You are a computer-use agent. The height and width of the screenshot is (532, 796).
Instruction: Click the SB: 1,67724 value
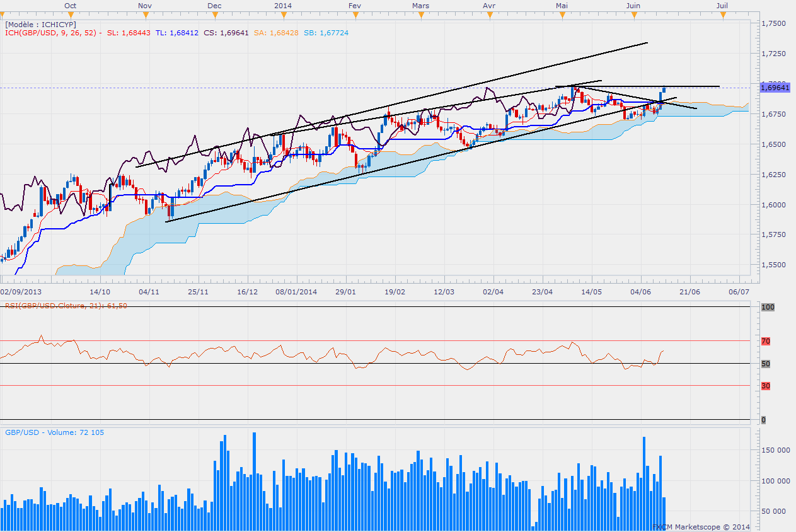(x=325, y=33)
